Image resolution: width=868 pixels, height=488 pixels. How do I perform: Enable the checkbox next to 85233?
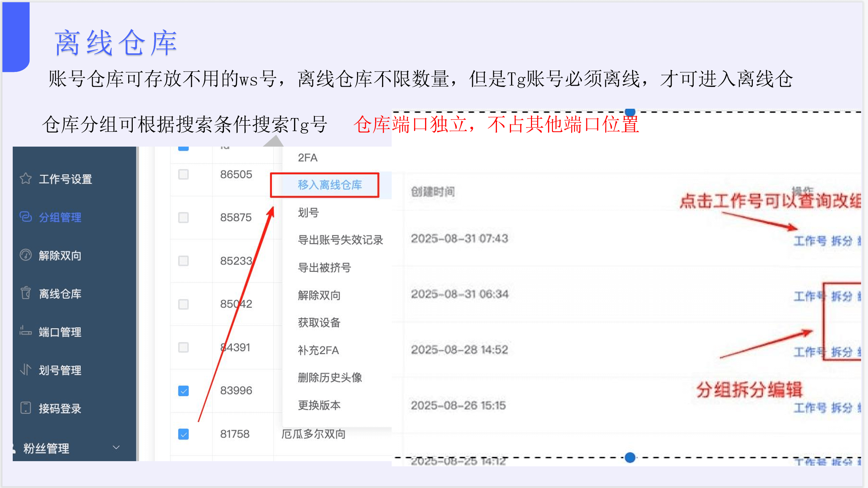(x=183, y=261)
